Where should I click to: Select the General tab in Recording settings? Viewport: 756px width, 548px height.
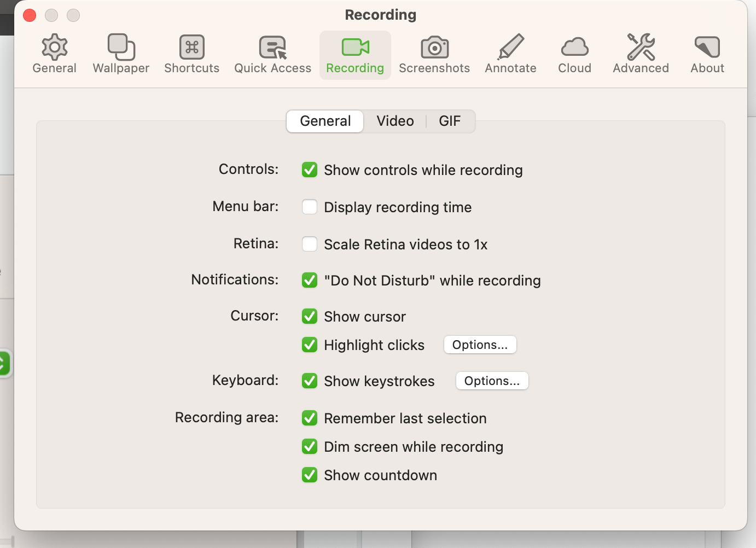(x=324, y=121)
